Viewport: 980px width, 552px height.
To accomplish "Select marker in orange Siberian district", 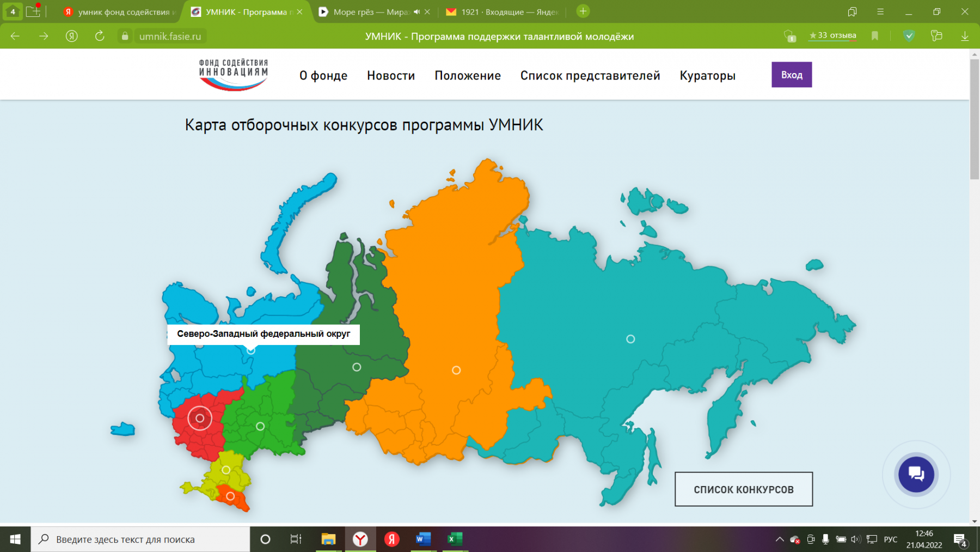I will [x=456, y=370].
